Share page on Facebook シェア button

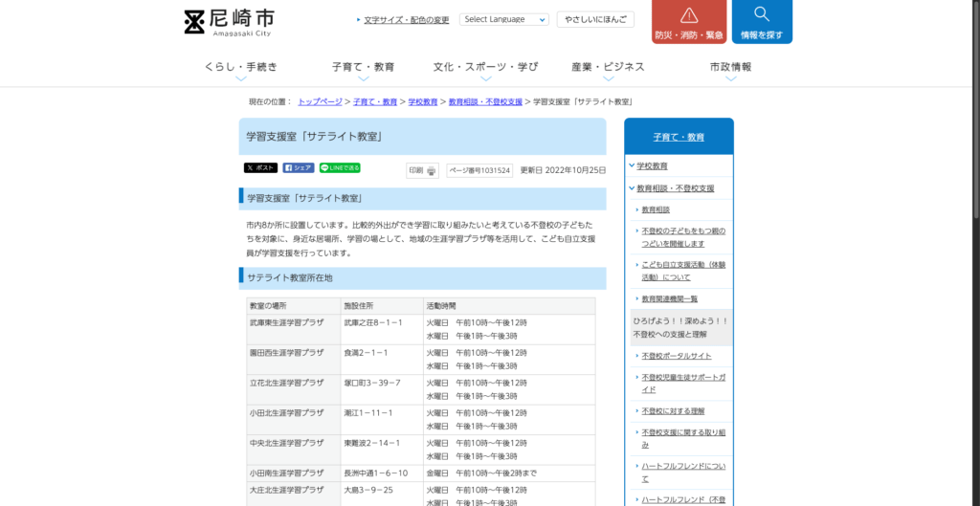pyautogui.click(x=299, y=168)
